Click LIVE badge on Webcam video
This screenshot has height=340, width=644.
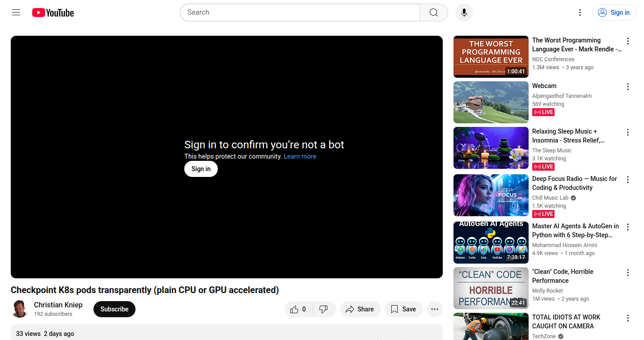point(543,112)
